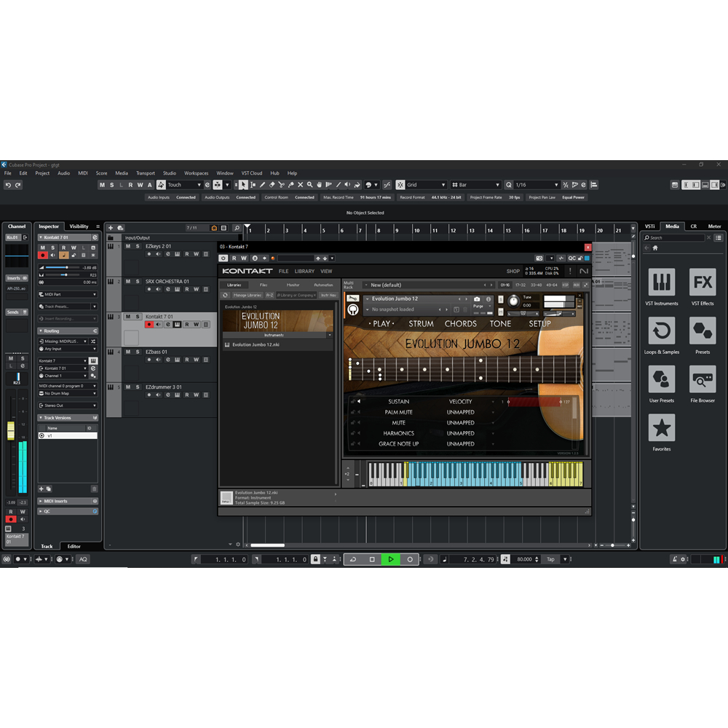Click the Kontakt instrument info icon
The image size is (728, 728).
click(488, 299)
